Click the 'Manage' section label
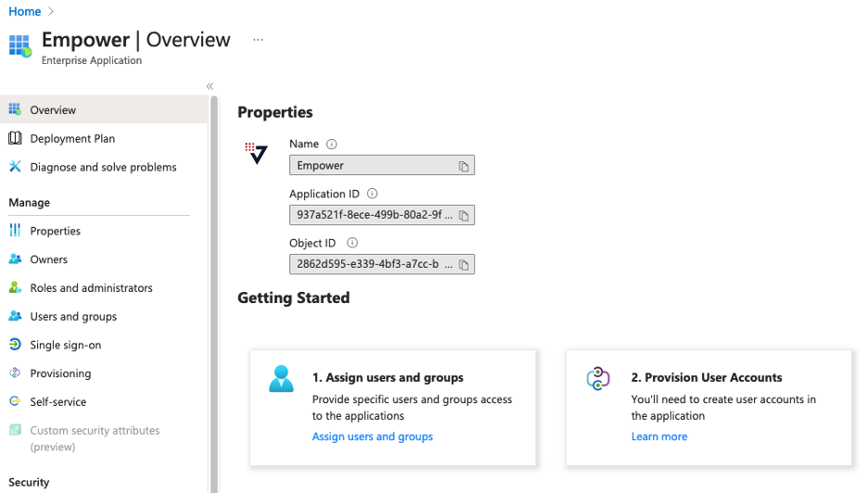Viewport: 868px width, 493px height. (30, 203)
